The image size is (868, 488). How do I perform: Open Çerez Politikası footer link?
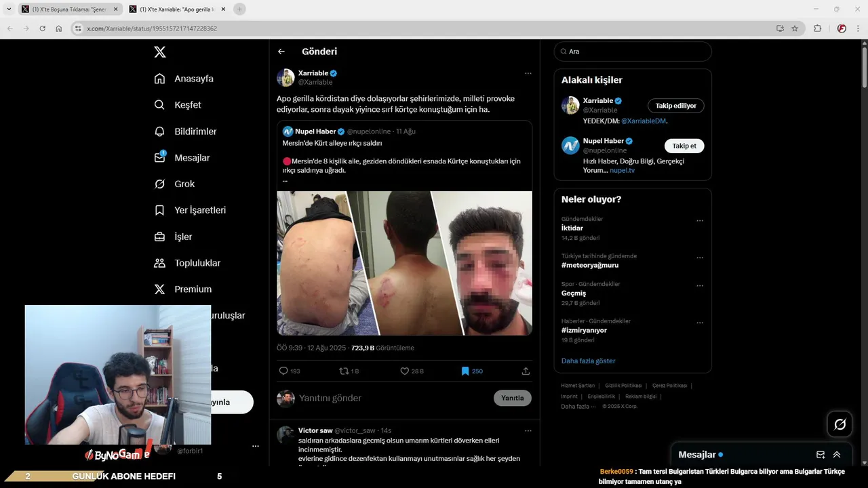(x=669, y=386)
